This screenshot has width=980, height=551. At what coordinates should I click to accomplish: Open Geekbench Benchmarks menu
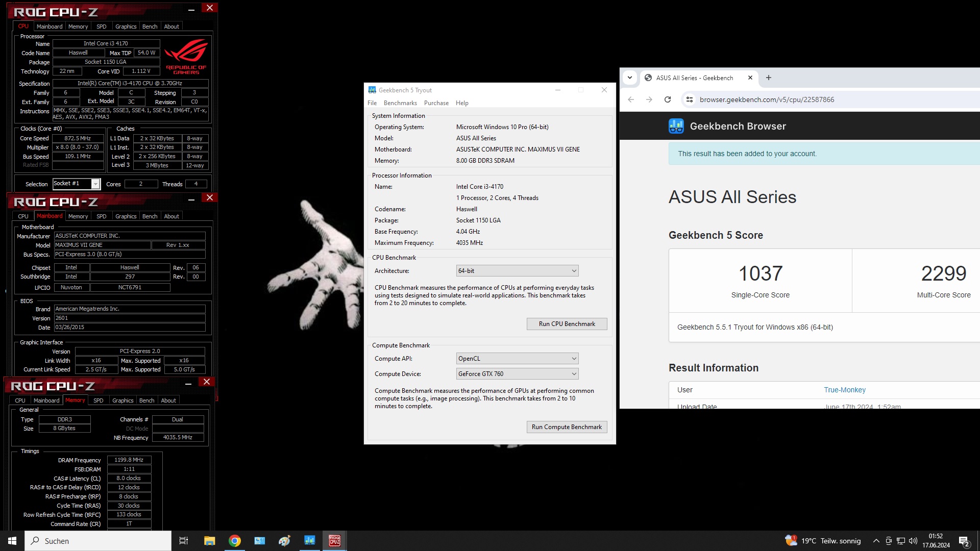[x=400, y=103]
